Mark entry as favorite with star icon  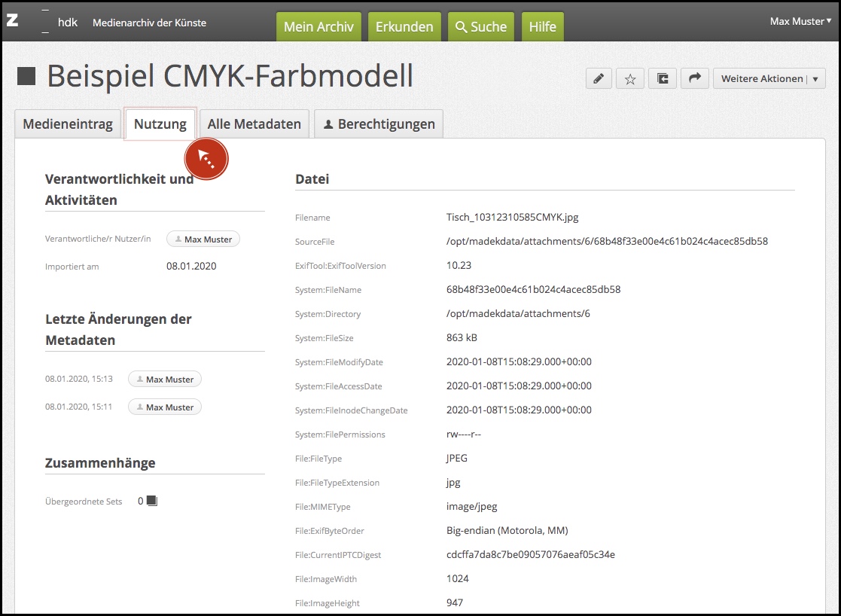[630, 78]
